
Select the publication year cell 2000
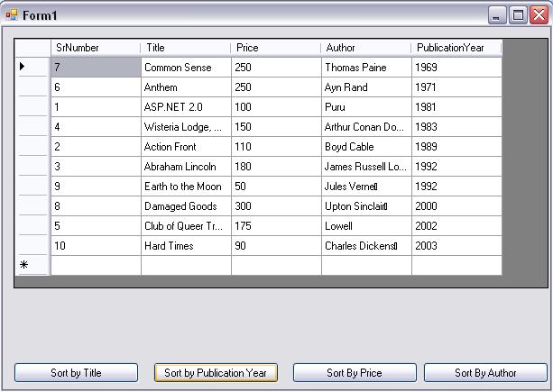click(x=457, y=206)
